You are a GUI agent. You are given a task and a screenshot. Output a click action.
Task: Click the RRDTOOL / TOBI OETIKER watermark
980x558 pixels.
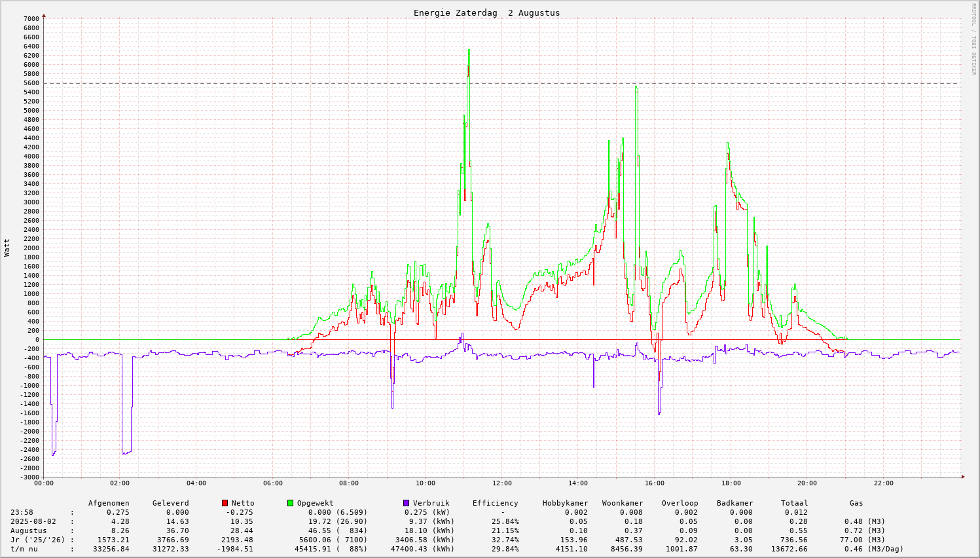[x=973, y=38]
